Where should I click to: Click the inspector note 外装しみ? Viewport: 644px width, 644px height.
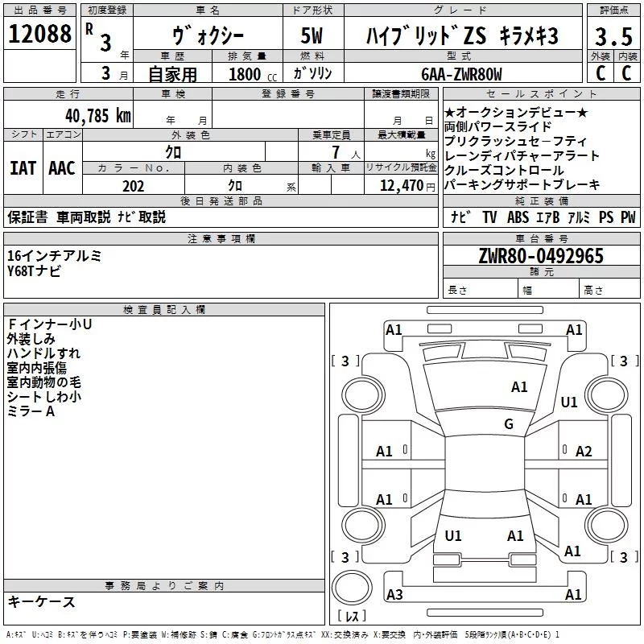31,339
